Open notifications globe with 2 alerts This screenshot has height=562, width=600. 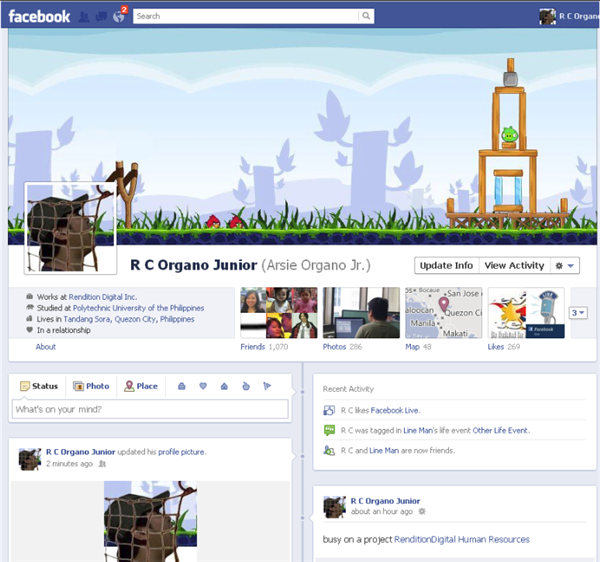click(119, 16)
